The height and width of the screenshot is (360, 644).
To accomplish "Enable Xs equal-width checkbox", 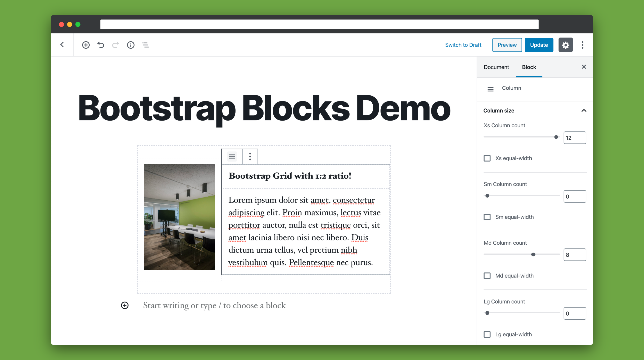I will [x=487, y=158].
